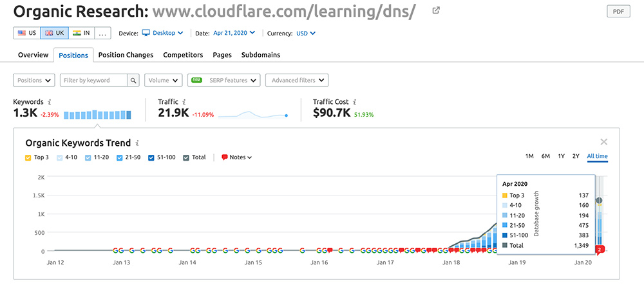The image size is (644, 289).
Task: Open the Currency USD dropdown
Action: tap(305, 34)
